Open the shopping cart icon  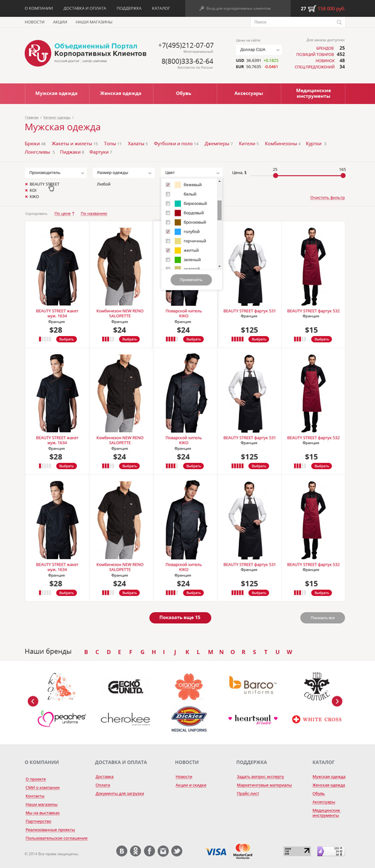311,8
